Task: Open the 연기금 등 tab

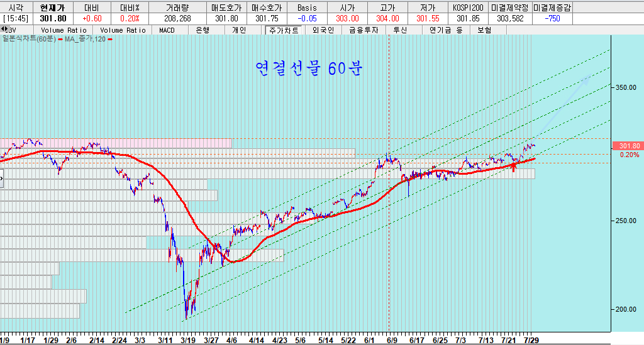Action: pos(445,30)
